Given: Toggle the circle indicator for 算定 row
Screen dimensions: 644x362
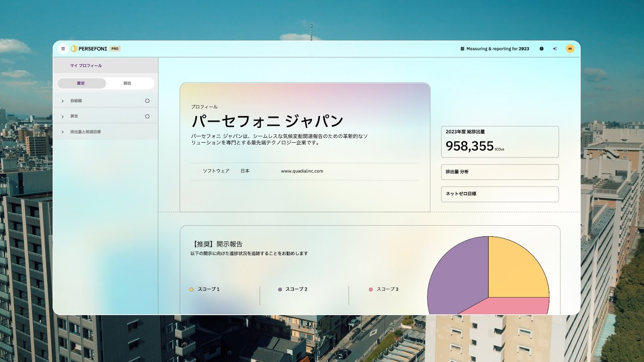Looking at the screenshot, I should click(x=147, y=117).
